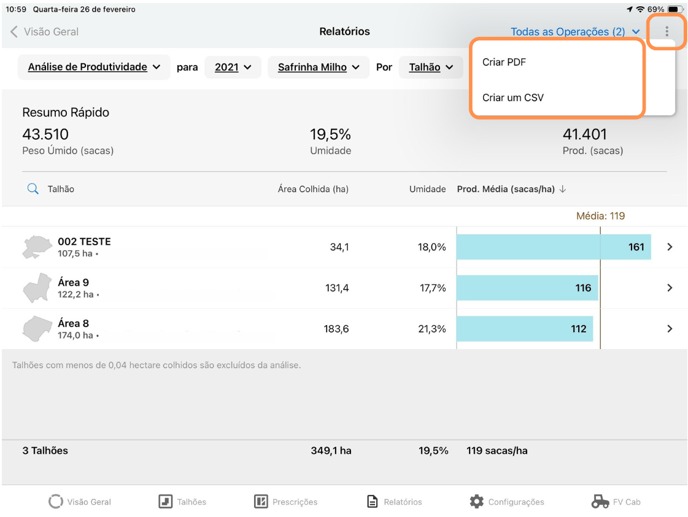Open Todas as Operações (2) filter
The width and height of the screenshot is (688, 517).
click(x=575, y=32)
